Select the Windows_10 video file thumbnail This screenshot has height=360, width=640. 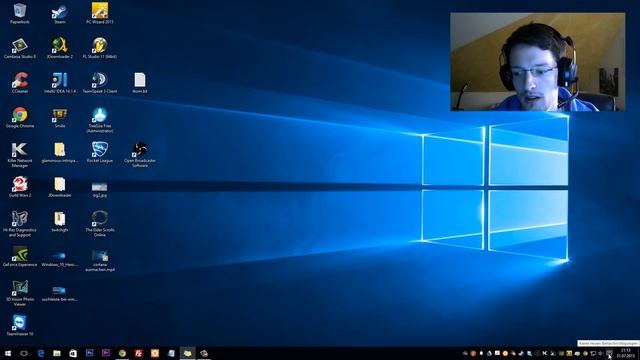point(60,259)
